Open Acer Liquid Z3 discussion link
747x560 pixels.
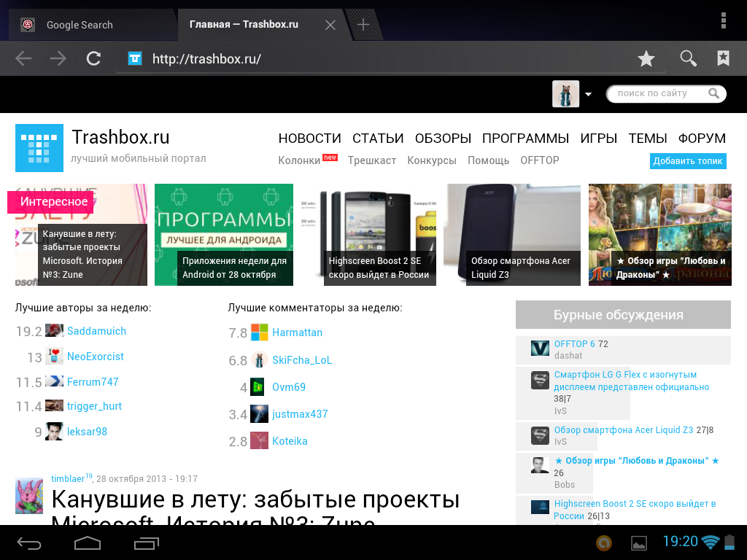pyautogui.click(x=623, y=430)
